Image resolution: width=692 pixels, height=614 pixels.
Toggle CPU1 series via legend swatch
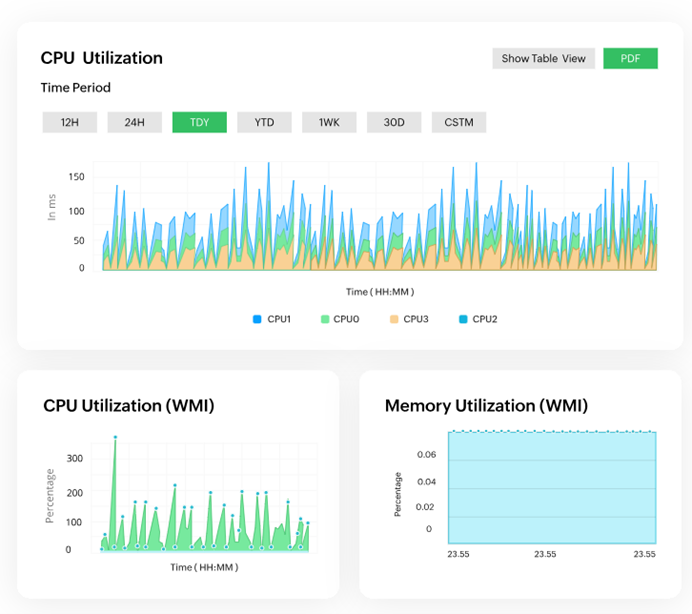pos(257,320)
